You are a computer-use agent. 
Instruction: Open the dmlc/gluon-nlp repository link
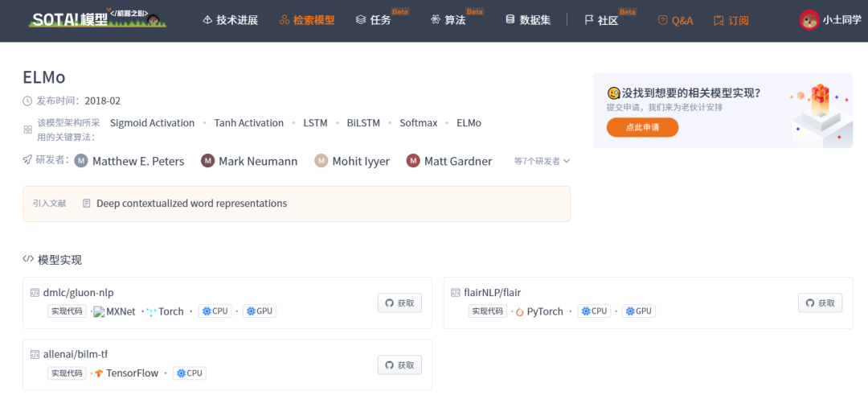click(x=78, y=293)
